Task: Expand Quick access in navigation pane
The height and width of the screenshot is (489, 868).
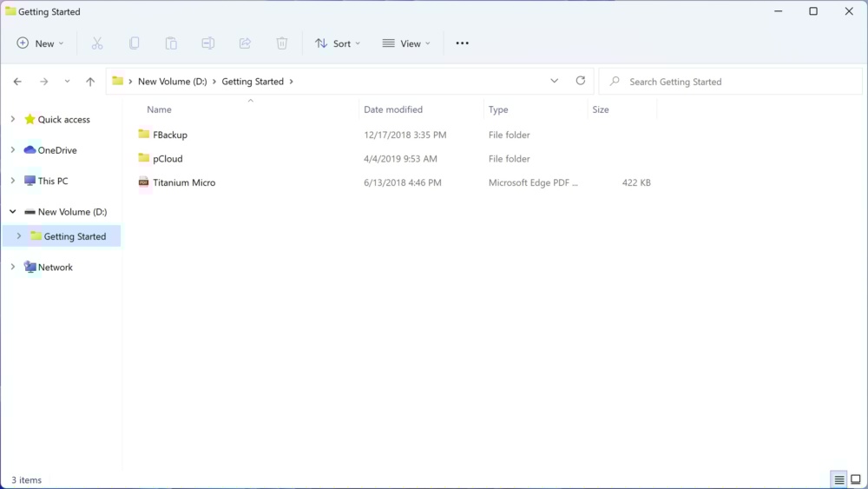Action: pos(13,119)
